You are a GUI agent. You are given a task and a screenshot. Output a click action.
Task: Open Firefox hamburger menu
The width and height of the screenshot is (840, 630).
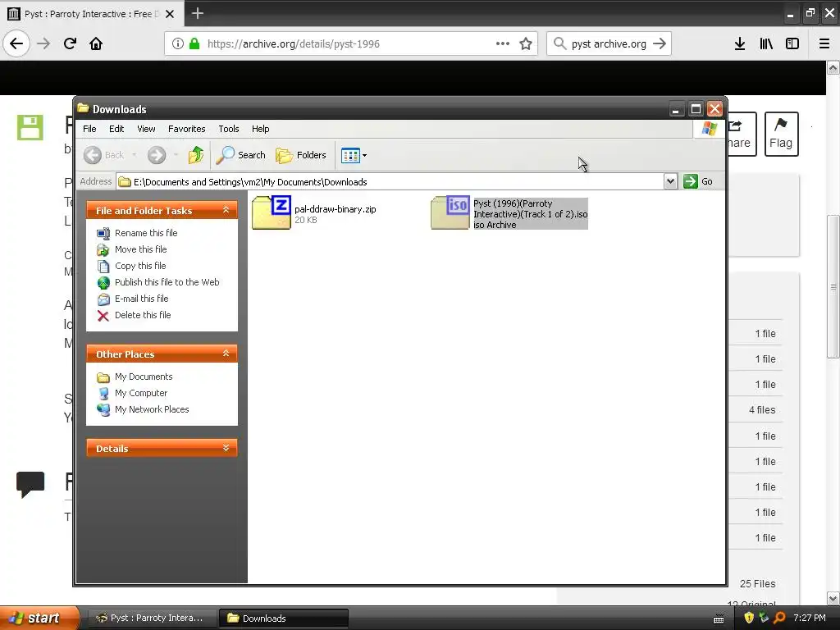824,43
